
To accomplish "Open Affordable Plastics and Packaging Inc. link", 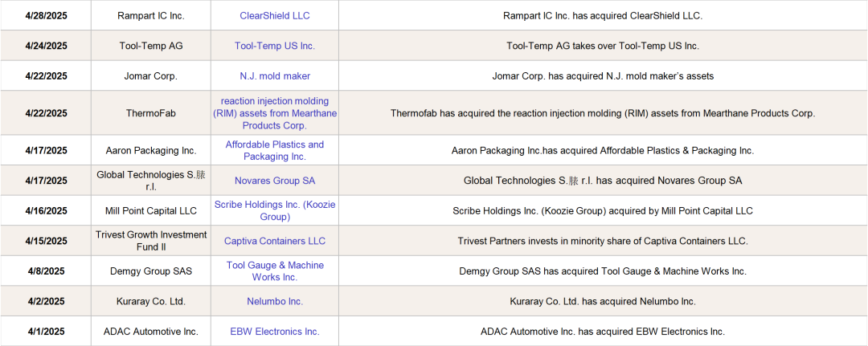I will pyautogui.click(x=274, y=150).
